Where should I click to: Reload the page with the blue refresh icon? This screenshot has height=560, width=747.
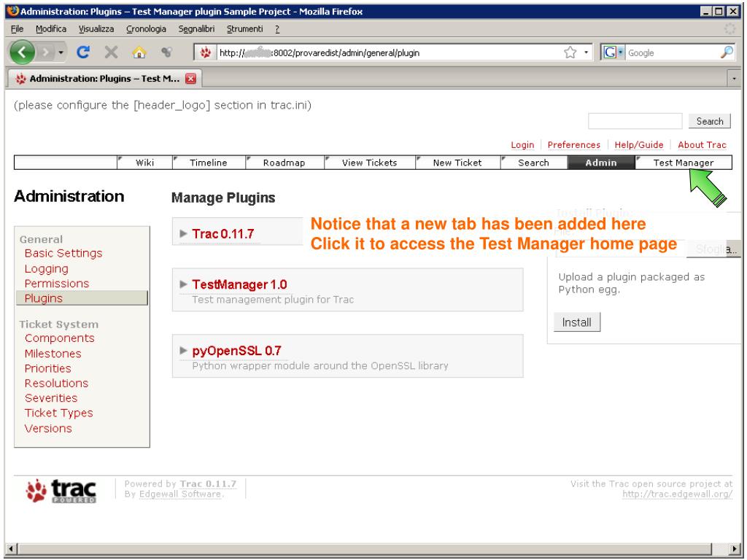point(83,52)
